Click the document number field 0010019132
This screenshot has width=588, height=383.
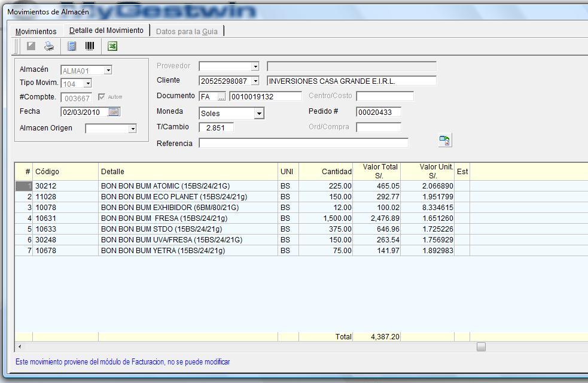pos(266,96)
